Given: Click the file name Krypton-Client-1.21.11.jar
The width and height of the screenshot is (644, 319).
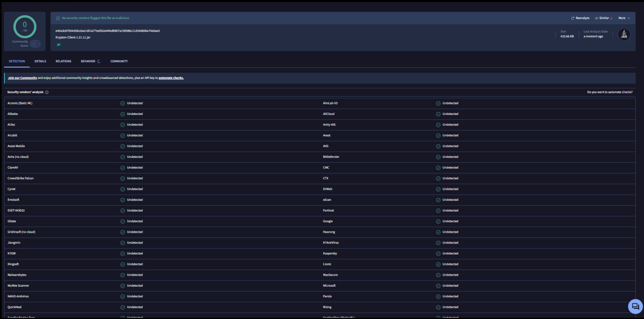Looking at the screenshot, I should (x=73, y=37).
